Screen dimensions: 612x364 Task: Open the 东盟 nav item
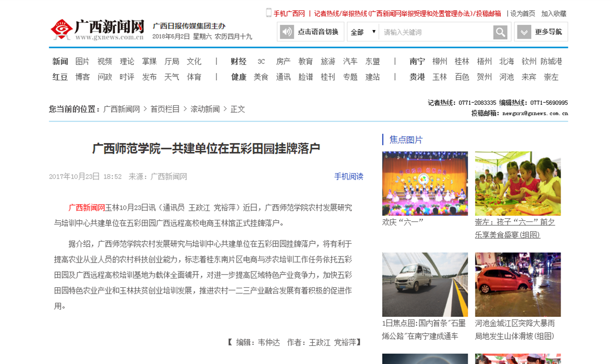(373, 61)
